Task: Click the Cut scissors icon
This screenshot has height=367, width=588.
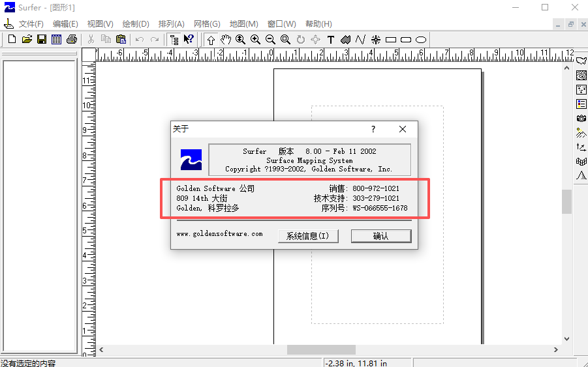Action: pos(91,39)
